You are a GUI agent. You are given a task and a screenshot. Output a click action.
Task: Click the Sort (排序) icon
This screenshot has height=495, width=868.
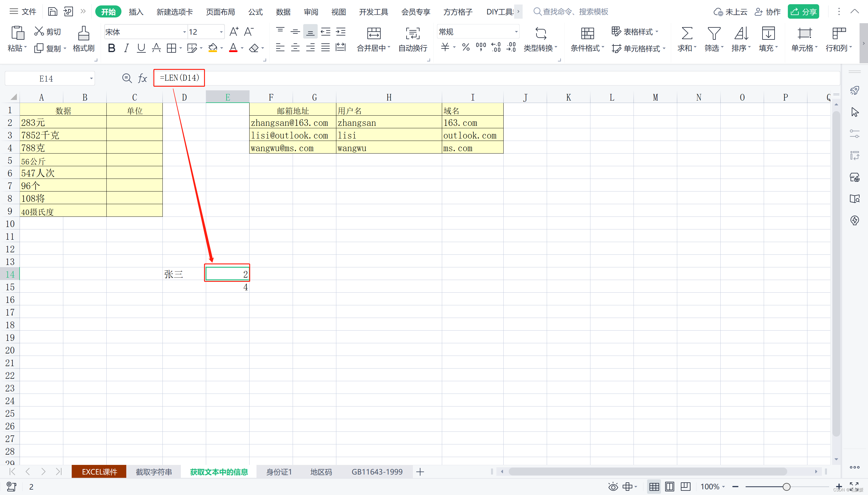[x=741, y=34]
